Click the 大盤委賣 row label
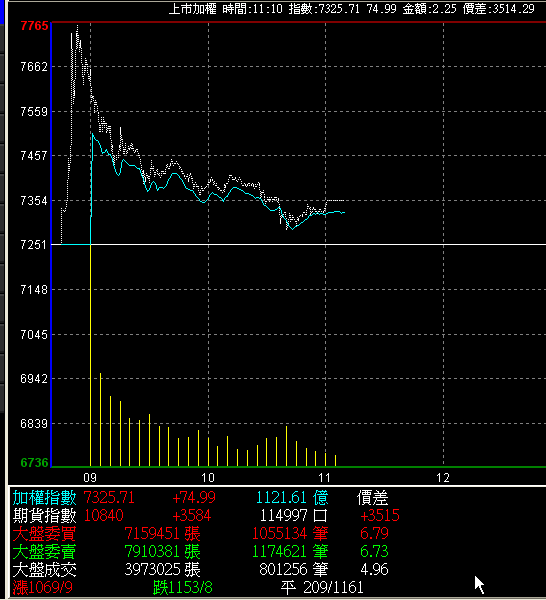546x600 pixels. (44, 552)
